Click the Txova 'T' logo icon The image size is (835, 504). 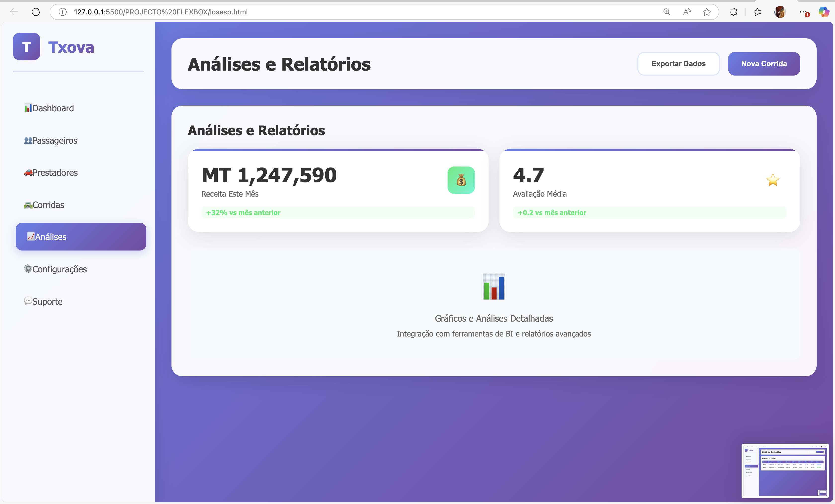[x=26, y=46]
